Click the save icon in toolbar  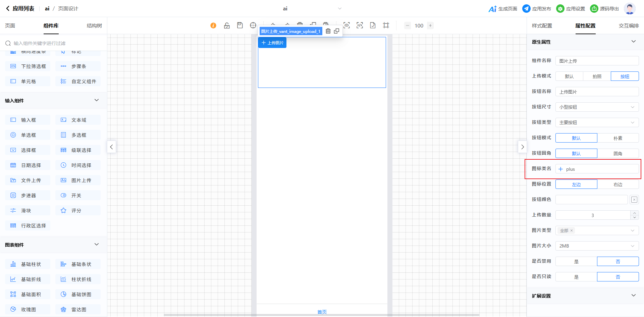click(x=240, y=25)
